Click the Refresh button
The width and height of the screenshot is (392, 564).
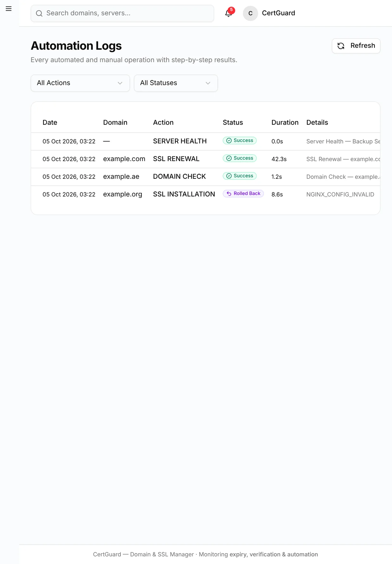pyautogui.click(x=356, y=46)
